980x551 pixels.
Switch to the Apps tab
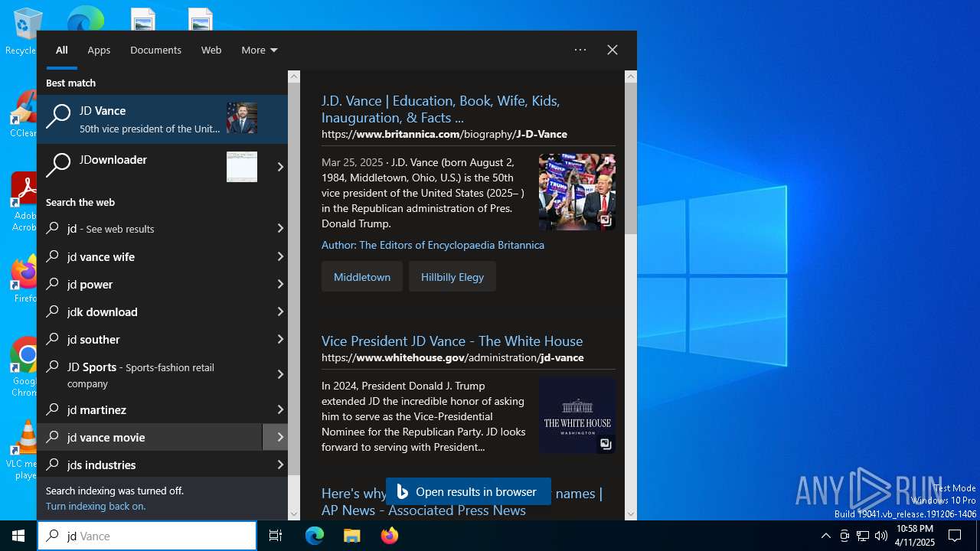(99, 50)
